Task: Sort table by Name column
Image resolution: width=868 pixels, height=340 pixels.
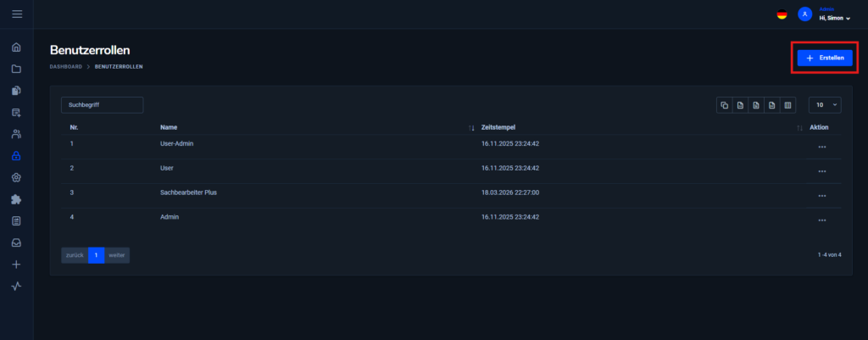Action: click(317, 127)
